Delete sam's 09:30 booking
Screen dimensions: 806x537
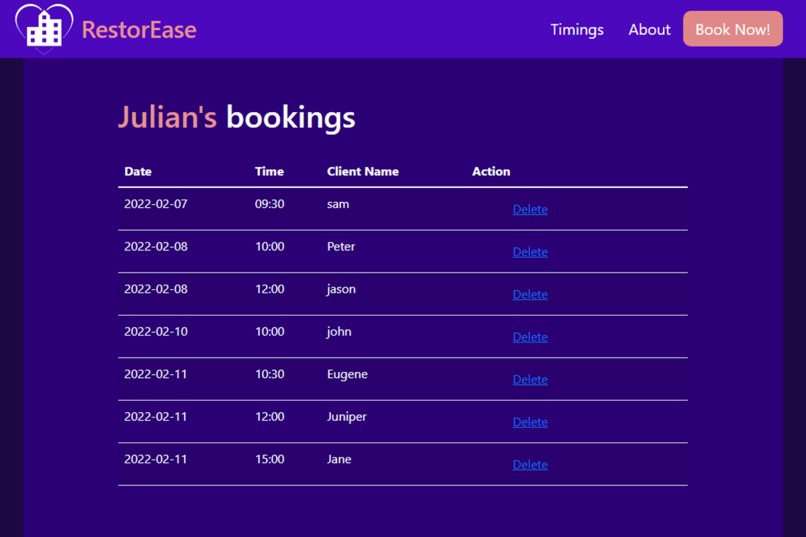pyautogui.click(x=530, y=209)
